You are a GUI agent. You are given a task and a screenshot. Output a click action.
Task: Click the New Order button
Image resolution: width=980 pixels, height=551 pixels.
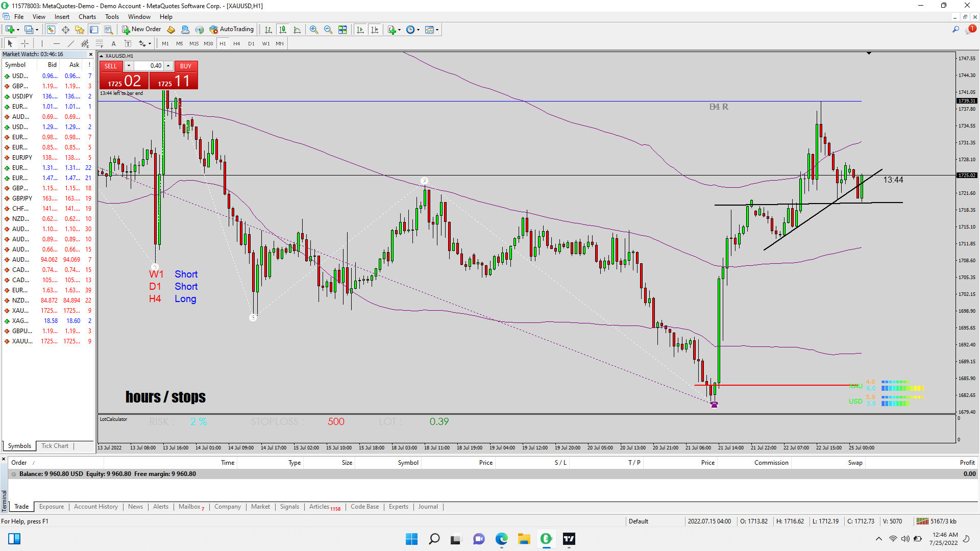point(141,30)
